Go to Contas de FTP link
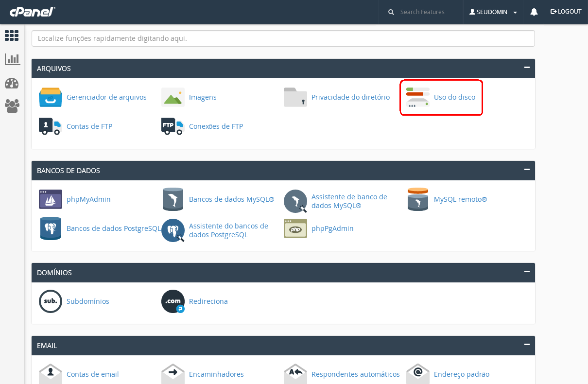 point(89,126)
